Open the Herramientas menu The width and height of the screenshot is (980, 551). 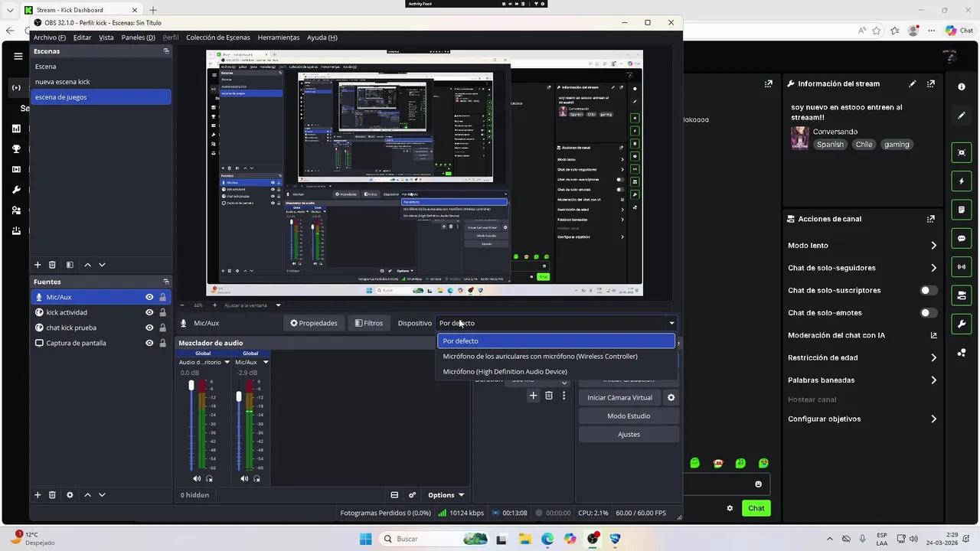click(279, 37)
